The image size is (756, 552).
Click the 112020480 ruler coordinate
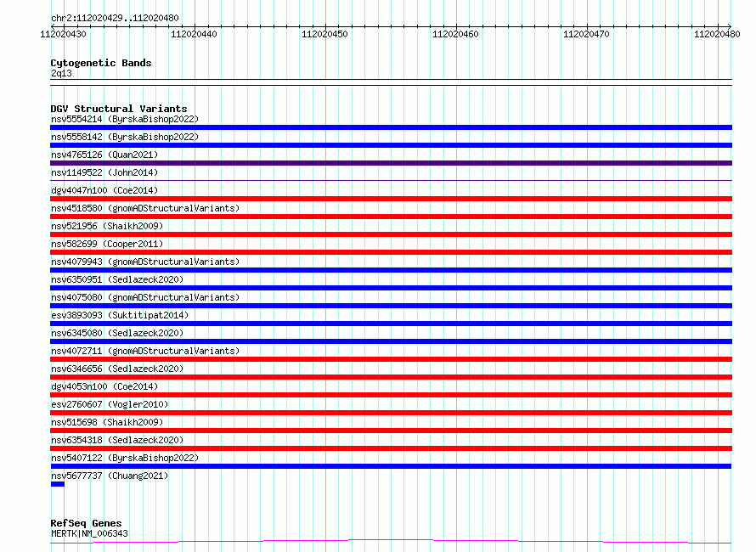click(717, 34)
